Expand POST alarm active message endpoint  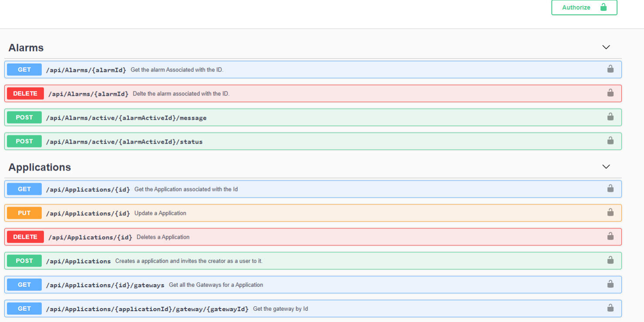click(126, 118)
